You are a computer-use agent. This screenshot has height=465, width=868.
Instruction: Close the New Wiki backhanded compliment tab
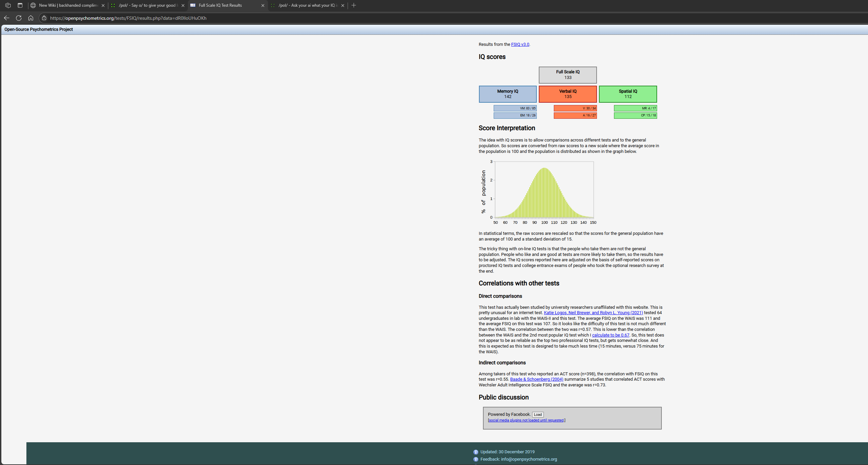(103, 5)
